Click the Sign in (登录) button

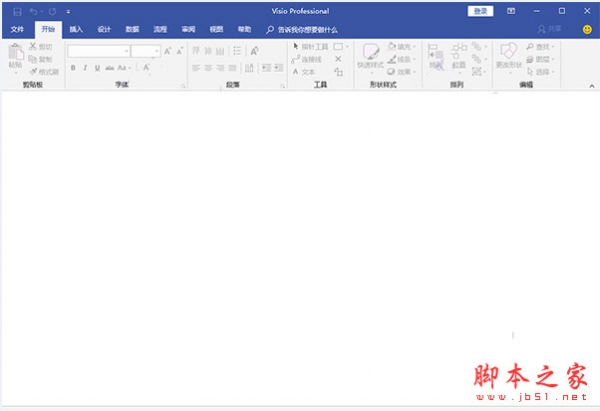click(480, 11)
